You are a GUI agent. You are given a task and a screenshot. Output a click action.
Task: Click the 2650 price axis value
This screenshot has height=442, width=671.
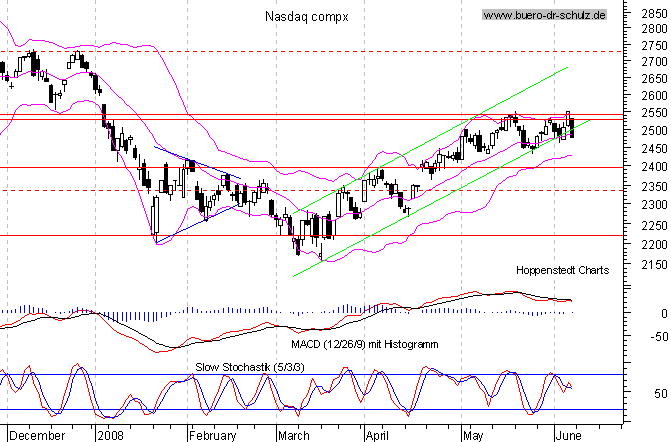654,79
